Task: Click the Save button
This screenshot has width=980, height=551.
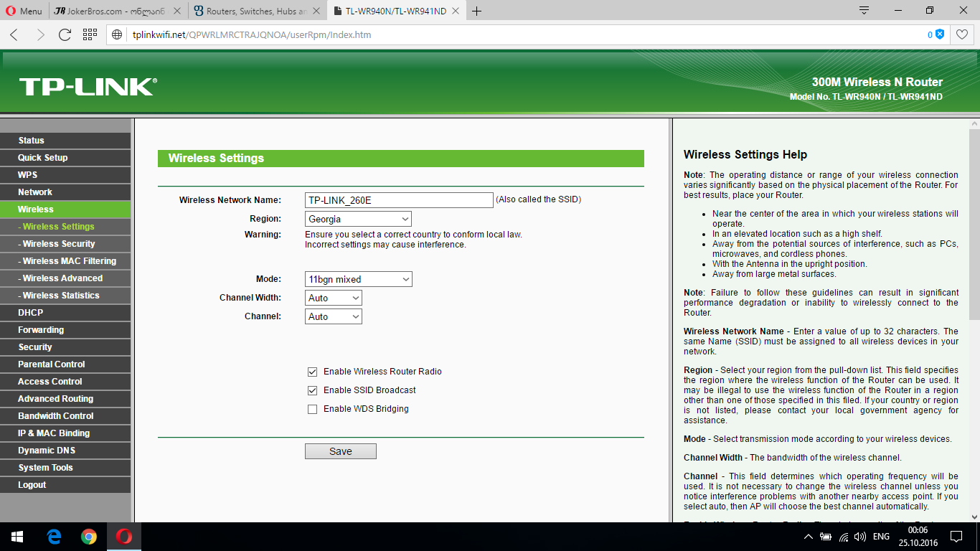Action: click(340, 451)
